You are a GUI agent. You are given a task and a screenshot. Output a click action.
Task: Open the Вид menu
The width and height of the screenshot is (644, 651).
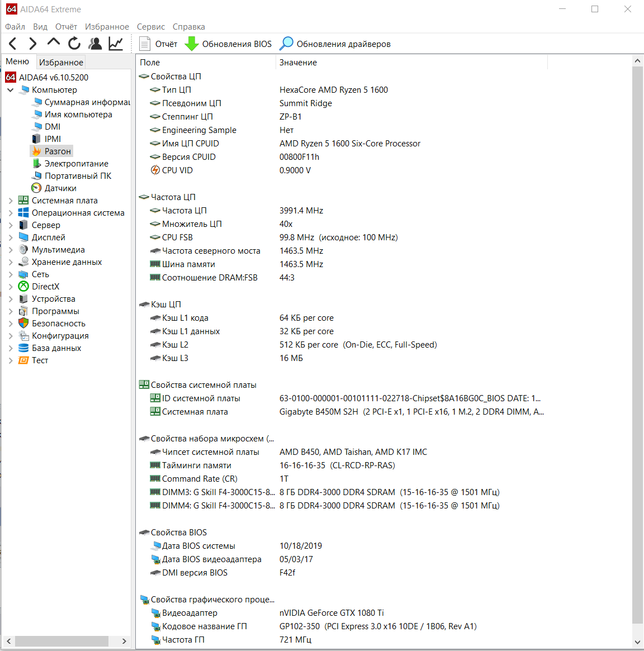[x=40, y=27]
